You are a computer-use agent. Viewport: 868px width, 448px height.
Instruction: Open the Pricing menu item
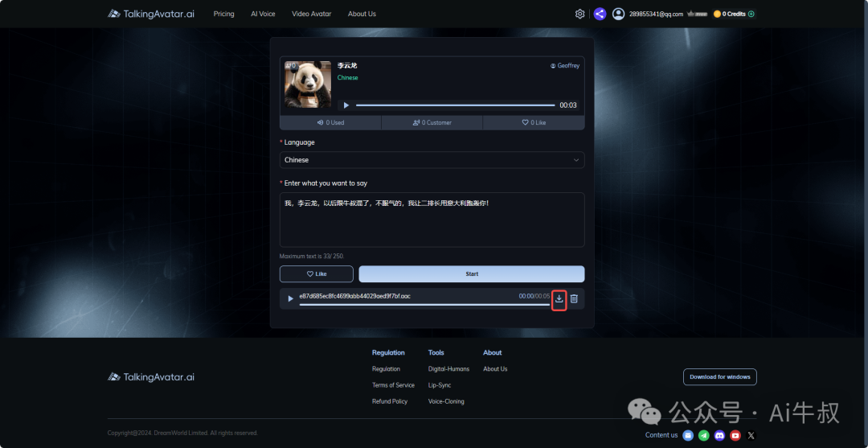pyautogui.click(x=223, y=14)
